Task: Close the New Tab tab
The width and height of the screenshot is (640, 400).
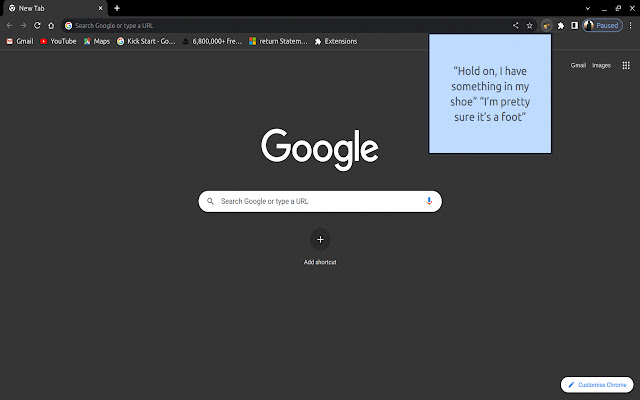Action: 100,8
